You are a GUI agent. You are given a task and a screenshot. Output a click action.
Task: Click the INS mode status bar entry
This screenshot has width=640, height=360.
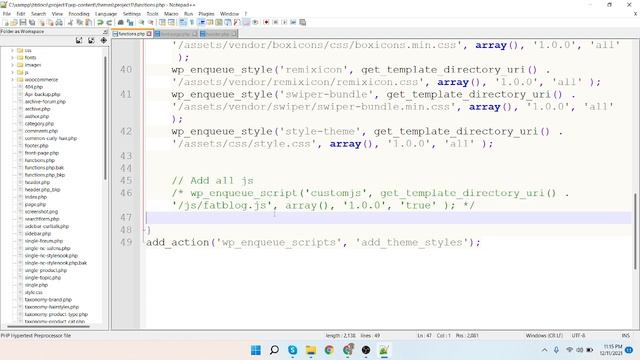click(625, 336)
